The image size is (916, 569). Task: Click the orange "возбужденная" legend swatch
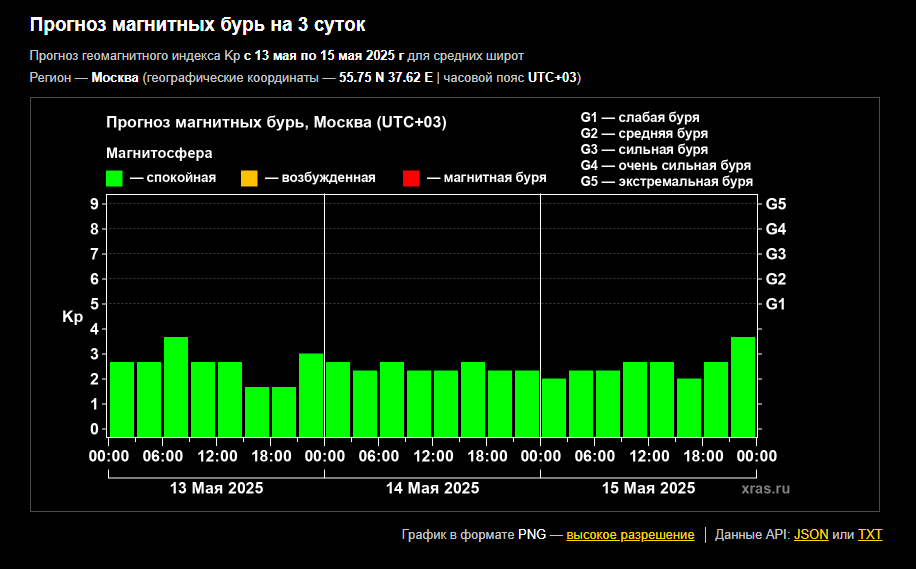(249, 178)
